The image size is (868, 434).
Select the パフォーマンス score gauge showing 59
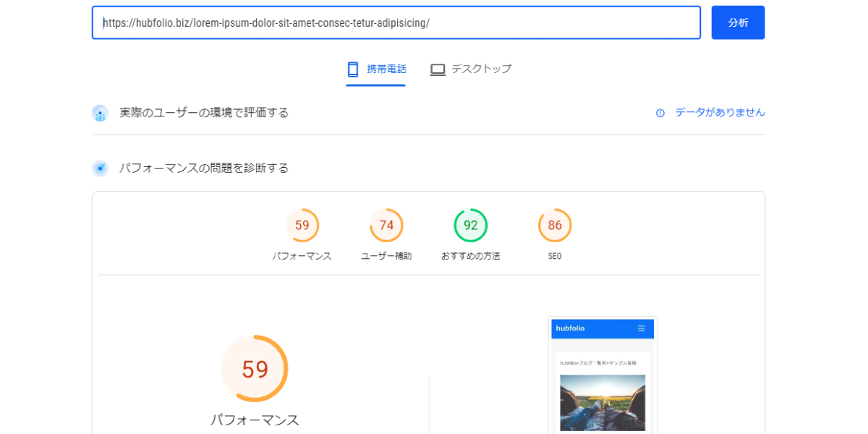pos(302,226)
